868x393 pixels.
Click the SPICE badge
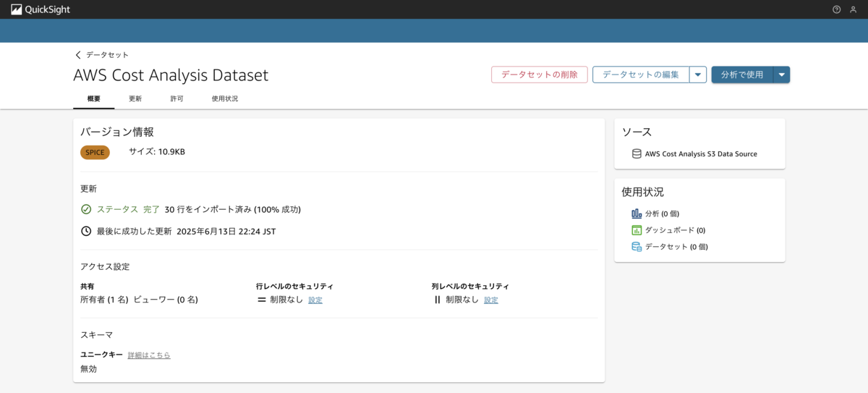coord(95,152)
